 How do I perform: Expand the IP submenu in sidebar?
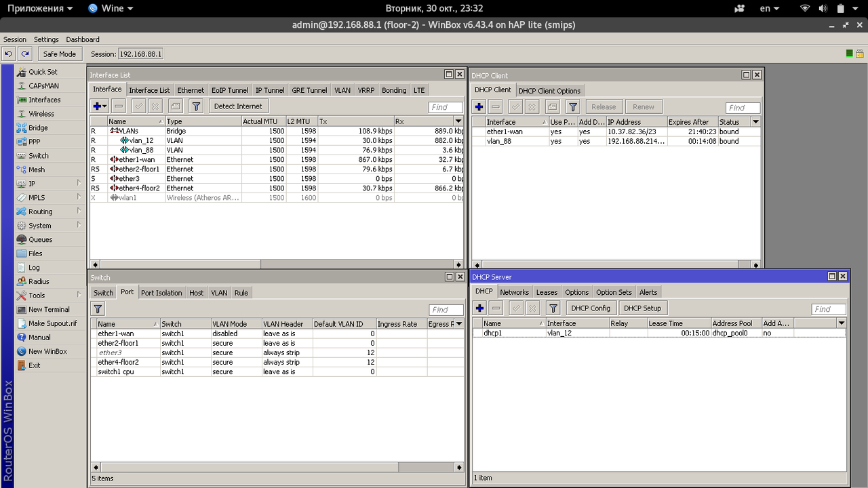(x=79, y=183)
